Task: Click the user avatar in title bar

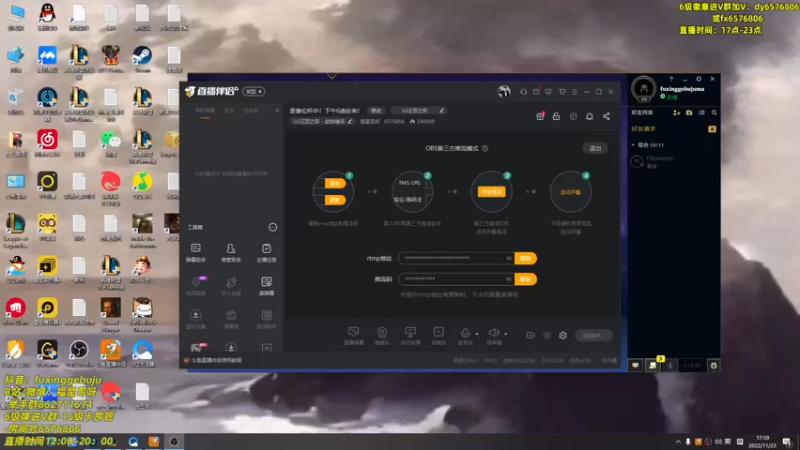Action: click(x=504, y=91)
